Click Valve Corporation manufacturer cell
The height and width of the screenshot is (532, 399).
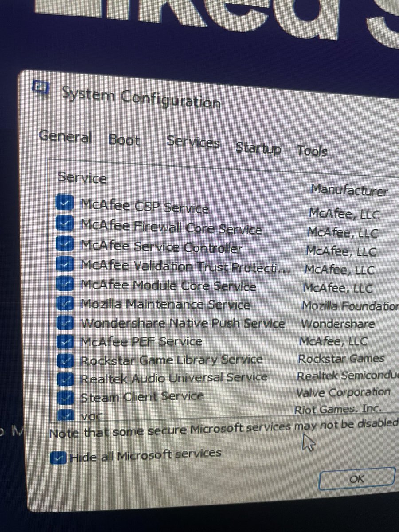(x=343, y=392)
